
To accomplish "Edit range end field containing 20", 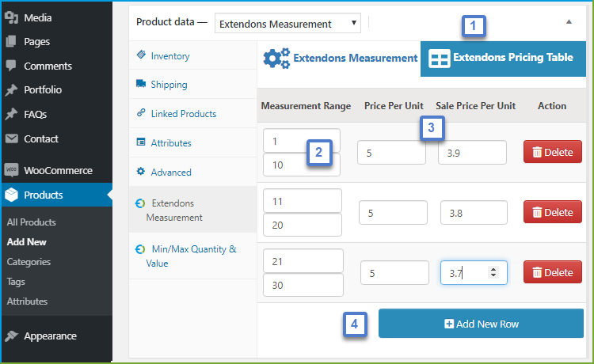I will coord(303,225).
